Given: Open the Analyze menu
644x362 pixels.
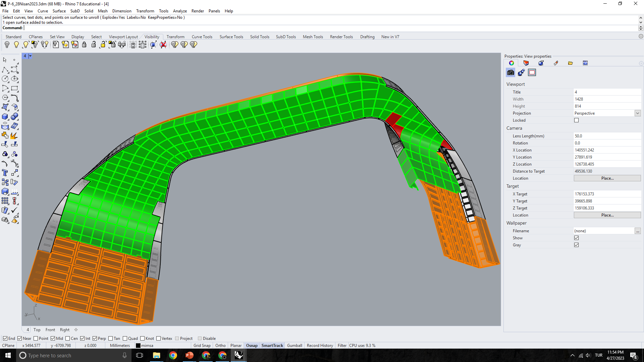Looking at the screenshot, I should point(180,11).
